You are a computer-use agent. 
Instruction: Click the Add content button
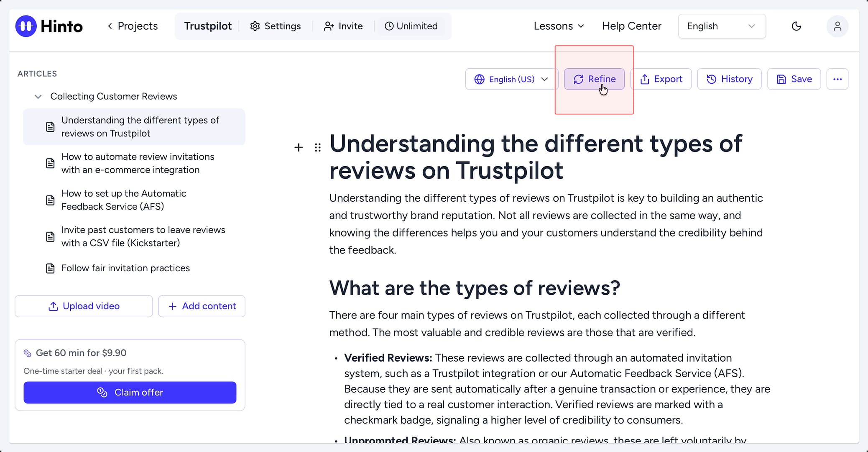(x=202, y=306)
